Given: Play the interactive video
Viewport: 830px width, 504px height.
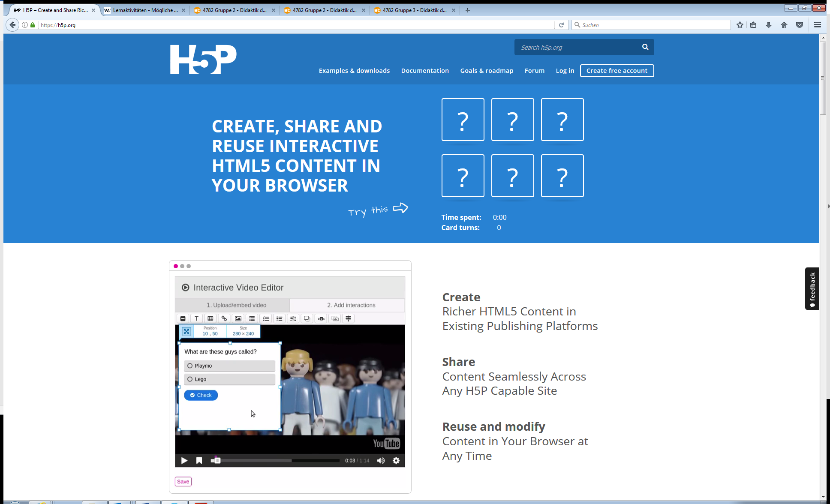Looking at the screenshot, I should point(184,461).
